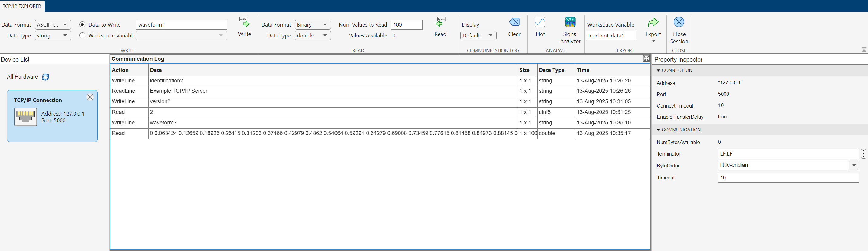
Task: Refresh the All Hardware device list
Action: 45,77
